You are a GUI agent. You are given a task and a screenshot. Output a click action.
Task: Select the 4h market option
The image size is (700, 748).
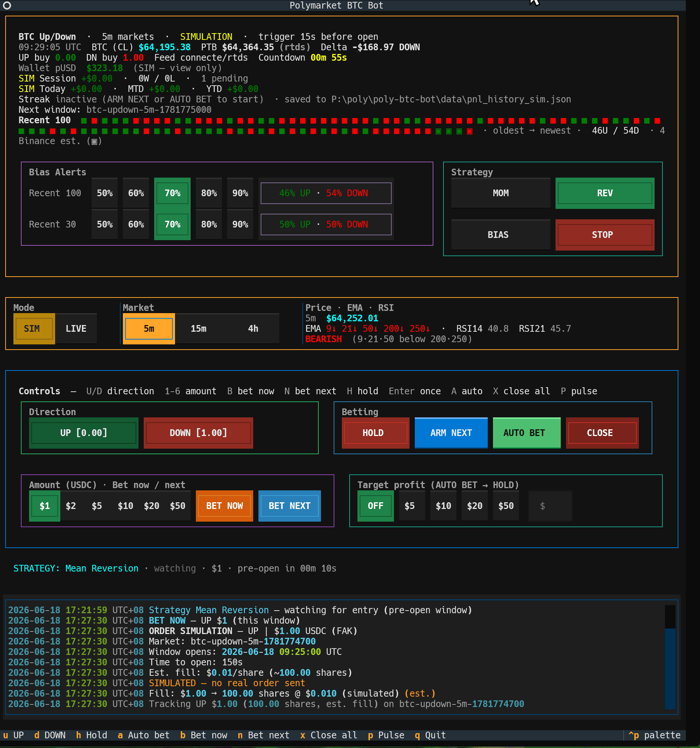tap(253, 328)
